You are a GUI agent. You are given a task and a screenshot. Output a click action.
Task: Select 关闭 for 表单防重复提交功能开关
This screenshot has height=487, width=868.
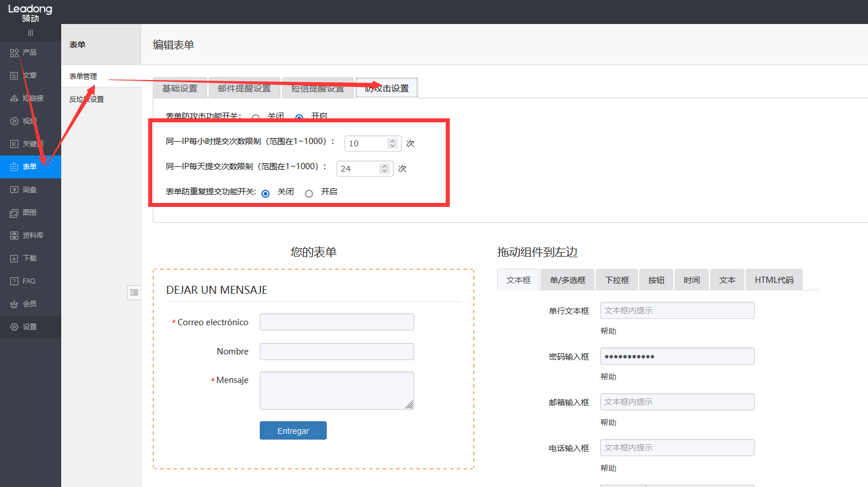[x=265, y=194]
